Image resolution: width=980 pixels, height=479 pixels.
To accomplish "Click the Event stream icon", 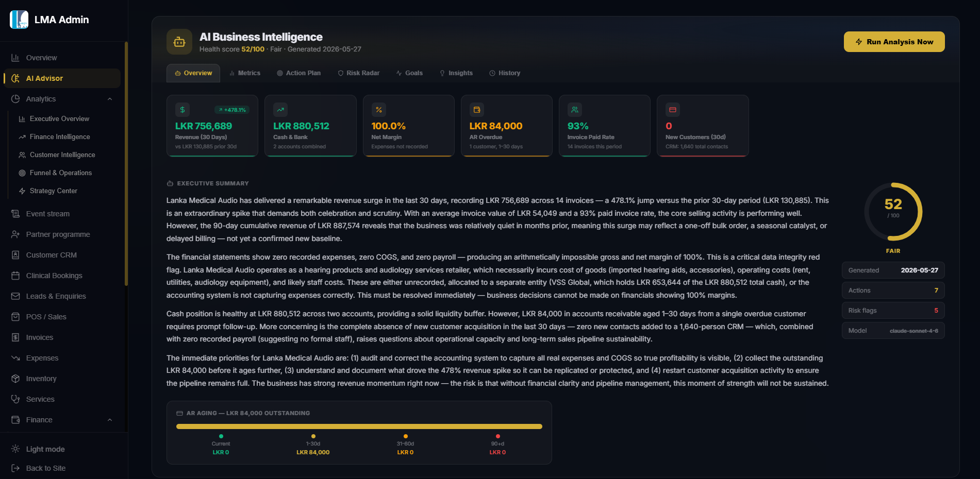I will tap(15, 214).
